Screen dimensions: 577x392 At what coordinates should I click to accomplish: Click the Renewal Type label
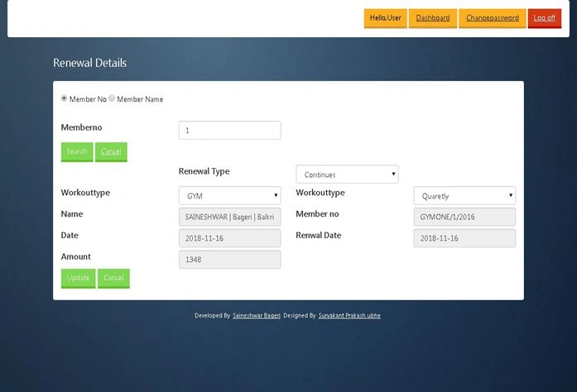coord(204,171)
